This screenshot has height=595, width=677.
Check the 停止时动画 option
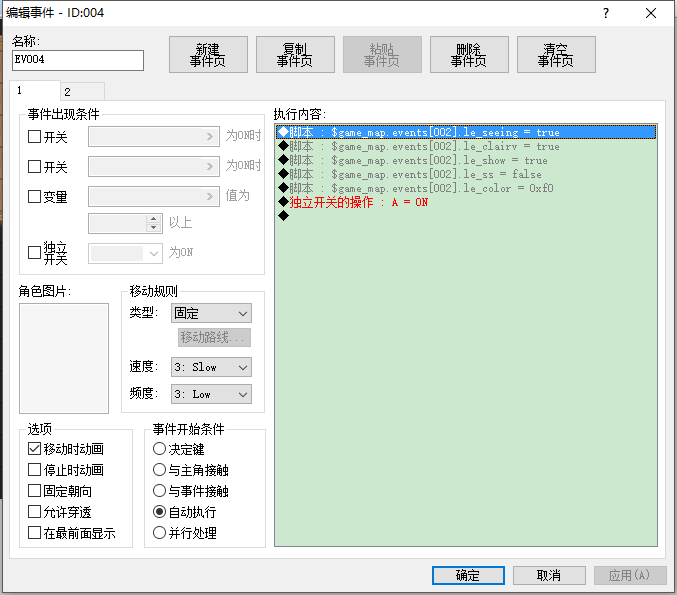coord(34,470)
